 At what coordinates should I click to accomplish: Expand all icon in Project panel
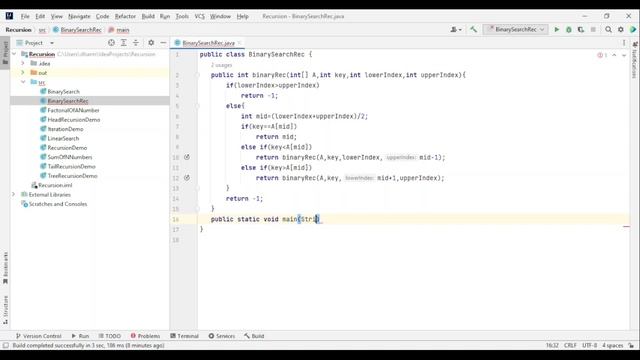coord(124,42)
